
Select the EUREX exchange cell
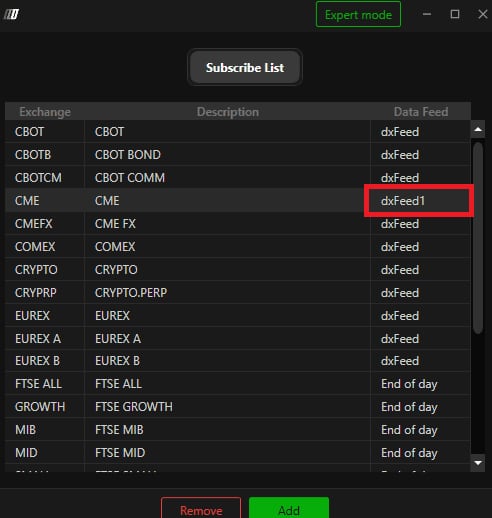pos(45,315)
